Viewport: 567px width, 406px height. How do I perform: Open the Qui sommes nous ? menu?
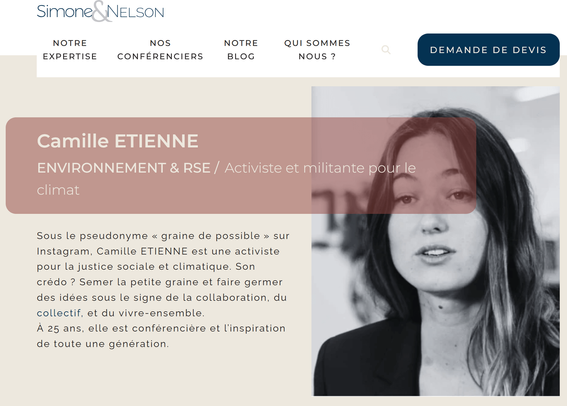coord(317,50)
